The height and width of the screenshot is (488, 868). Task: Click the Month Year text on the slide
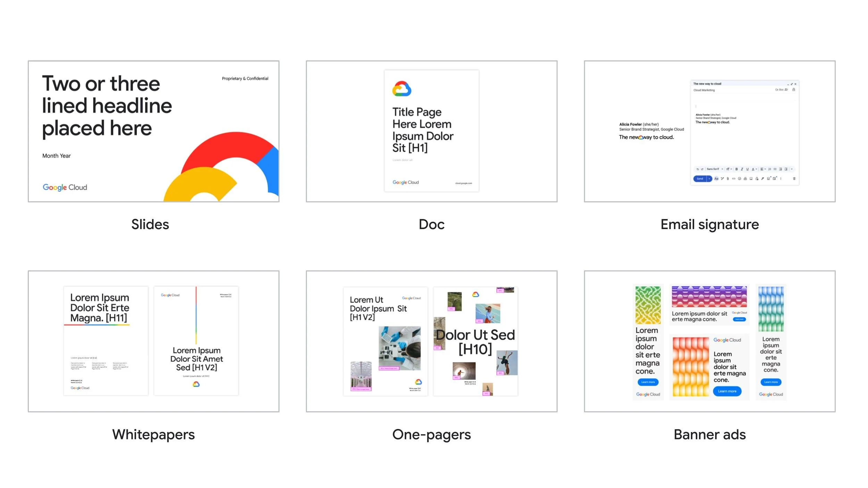57,156
